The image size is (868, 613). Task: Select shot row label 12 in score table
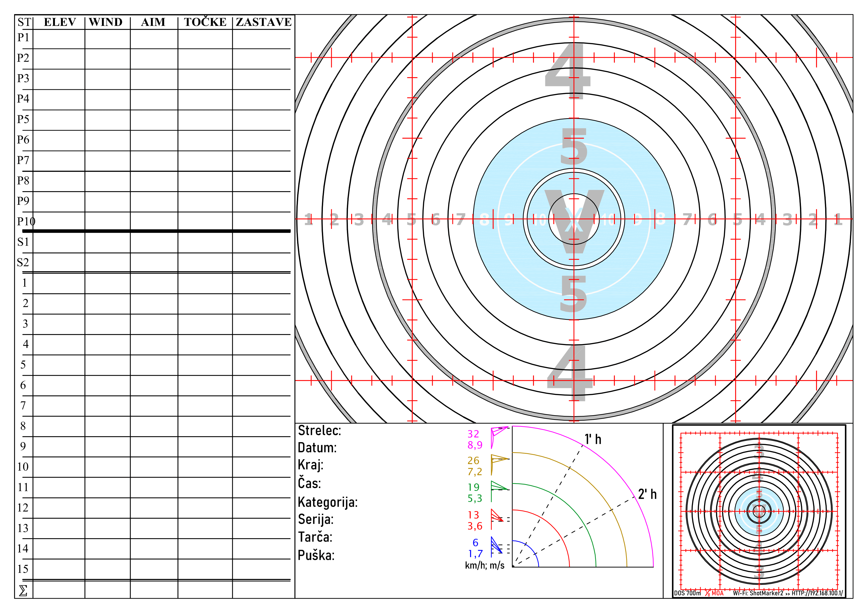(23, 508)
